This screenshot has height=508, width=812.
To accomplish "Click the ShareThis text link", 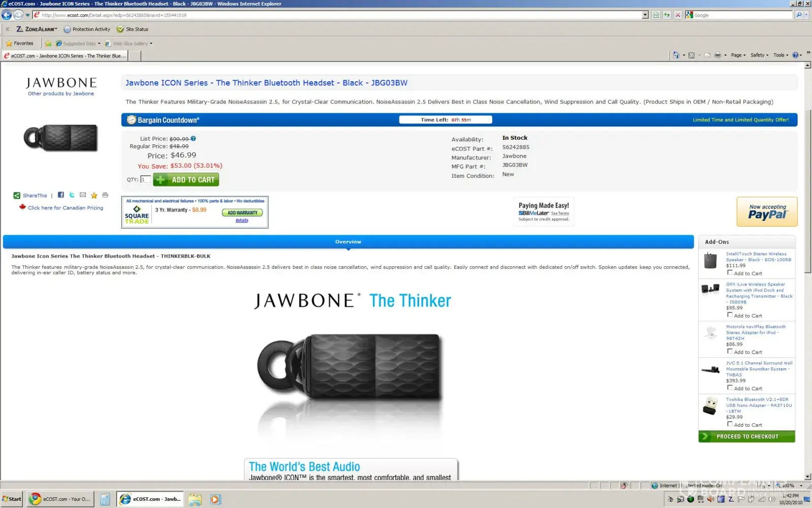I will 35,196.
